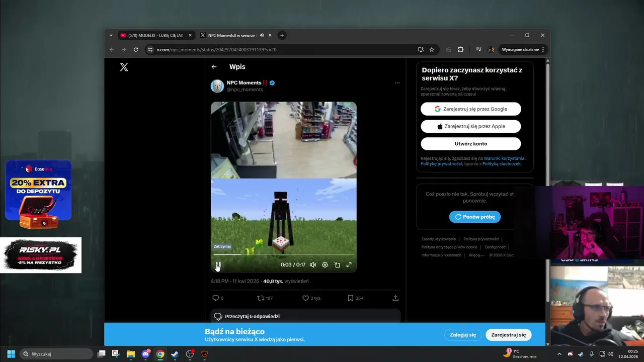Show hidden system tray icons
Image resolution: width=644 pixels, height=362 pixels.
[559, 354]
